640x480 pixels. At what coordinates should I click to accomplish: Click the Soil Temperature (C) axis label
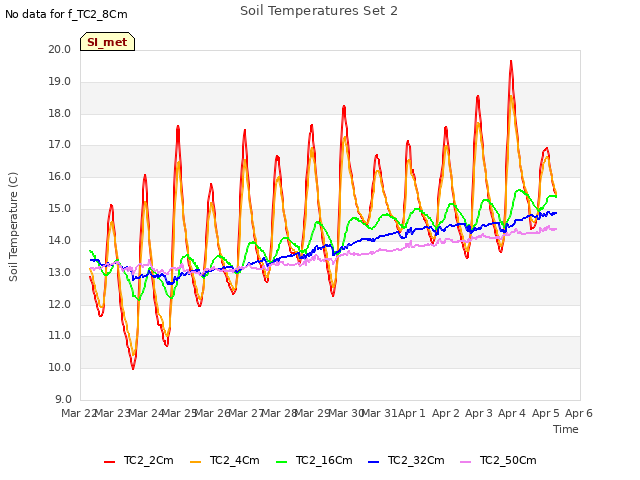click(13, 227)
